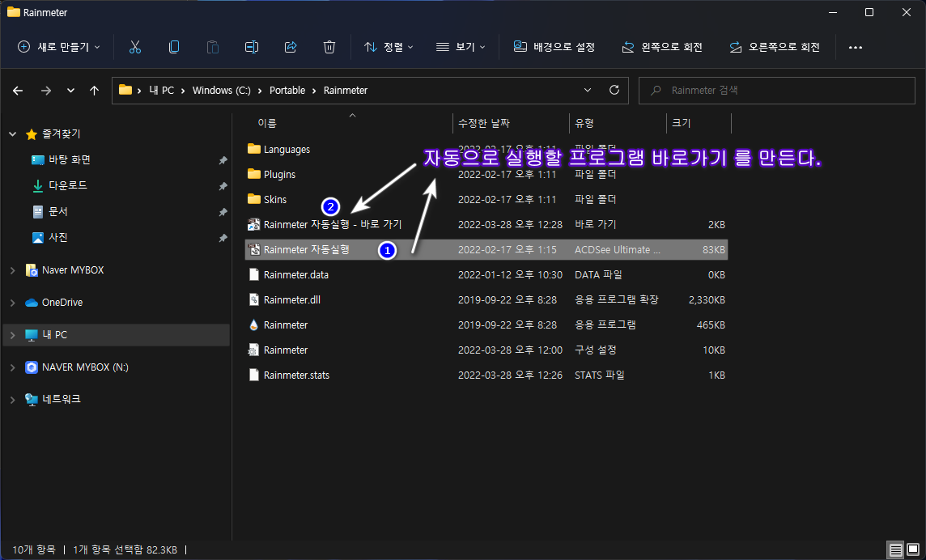Screen dimensions: 926x560
Task: Open the 정렬 sort dropdown
Action: [x=389, y=47]
